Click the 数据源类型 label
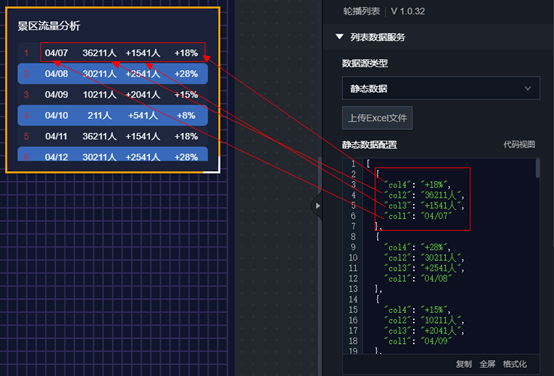This screenshot has width=554, height=376. click(365, 64)
